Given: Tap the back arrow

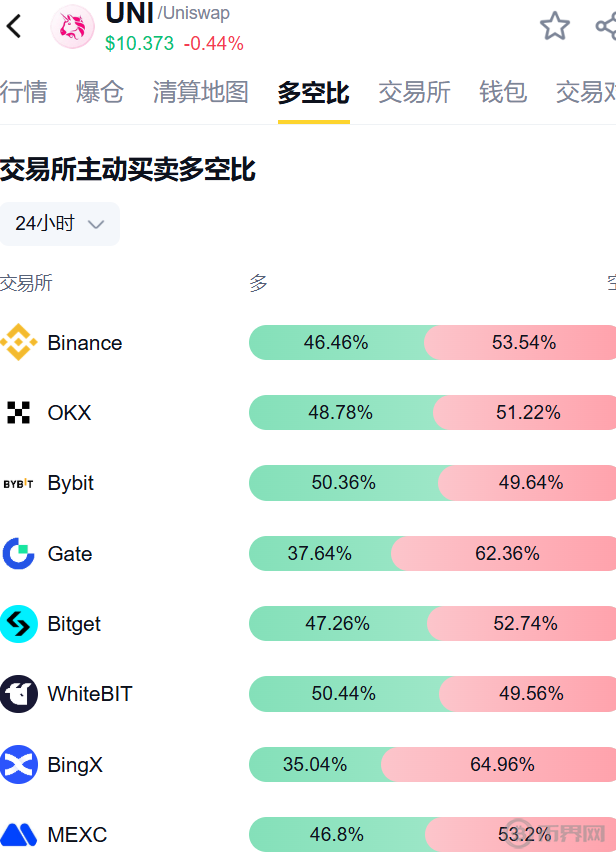Looking at the screenshot, I should [14, 26].
